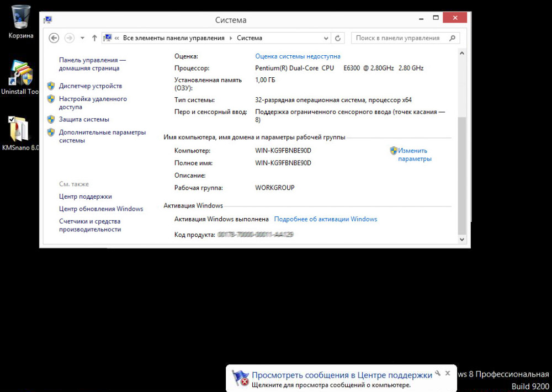Click the Action Center flag icon in notification
Screen dimensions: 552x392
pos(241,379)
